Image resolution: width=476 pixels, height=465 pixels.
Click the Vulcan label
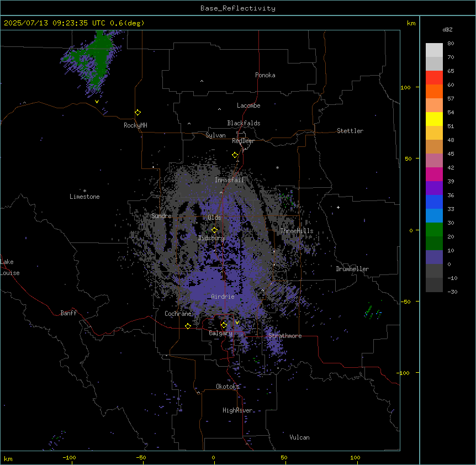tap(299, 437)
